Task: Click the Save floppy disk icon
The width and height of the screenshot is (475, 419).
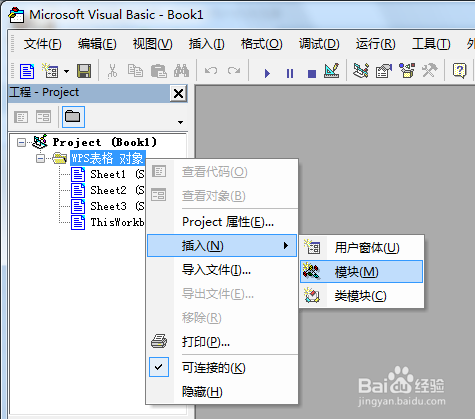Action: pyautogui.click(x=84, y=71)
